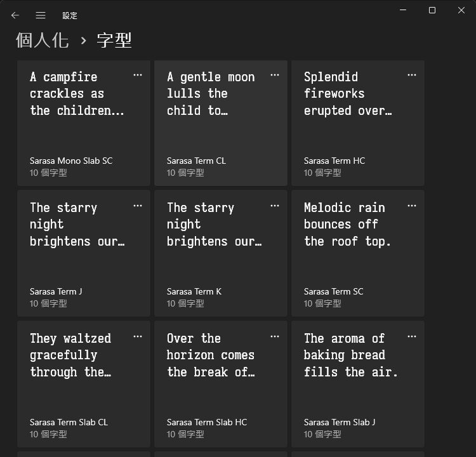This screenshot has width=476, height=457.
Task: Open more options for Sarasa Term Slab HC
Action: (275, 336)
